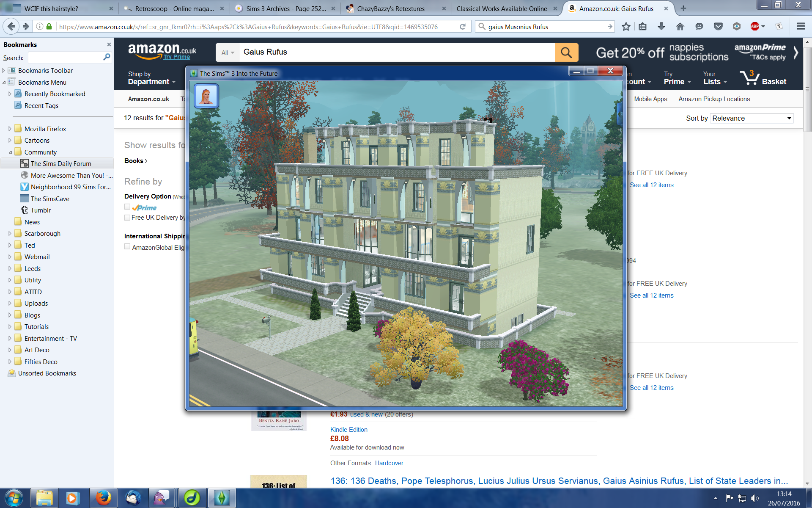Open the Sort by Relevance dropdown
Viewport: 812px width, 508px height.
tap(752, 118)
